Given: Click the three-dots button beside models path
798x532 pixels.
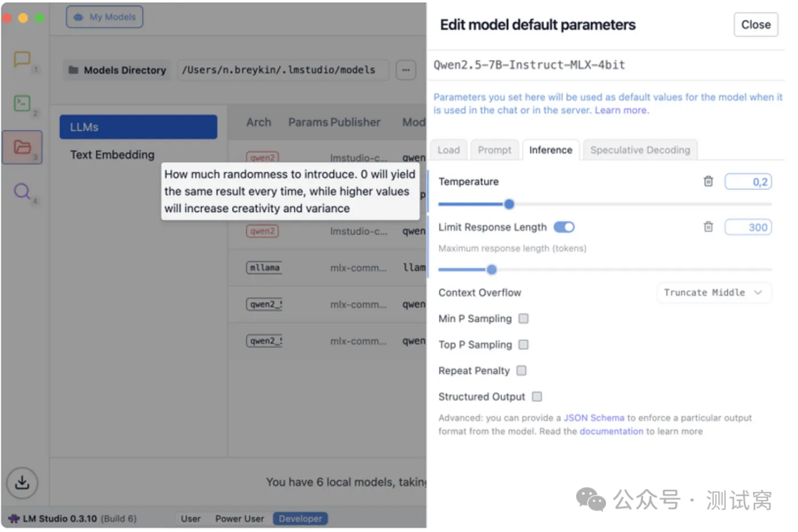Looking at the screenshot, I should coord(406,70).
